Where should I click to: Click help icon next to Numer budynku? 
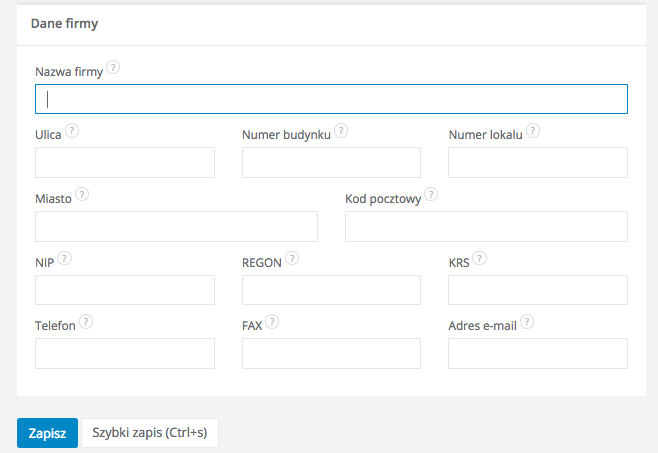pyautogui.click(x=341, y=130)
